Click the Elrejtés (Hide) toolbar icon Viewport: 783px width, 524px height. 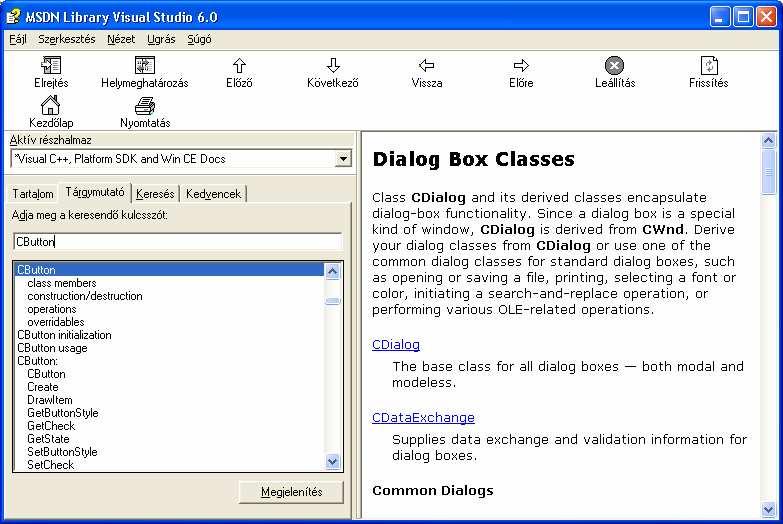tap(51, 65)
